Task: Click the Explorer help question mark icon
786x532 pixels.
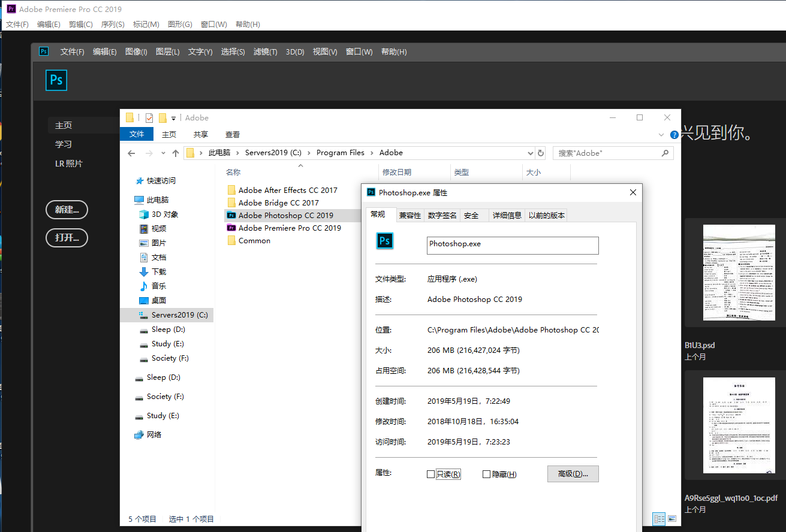Action: pos(674,135)
